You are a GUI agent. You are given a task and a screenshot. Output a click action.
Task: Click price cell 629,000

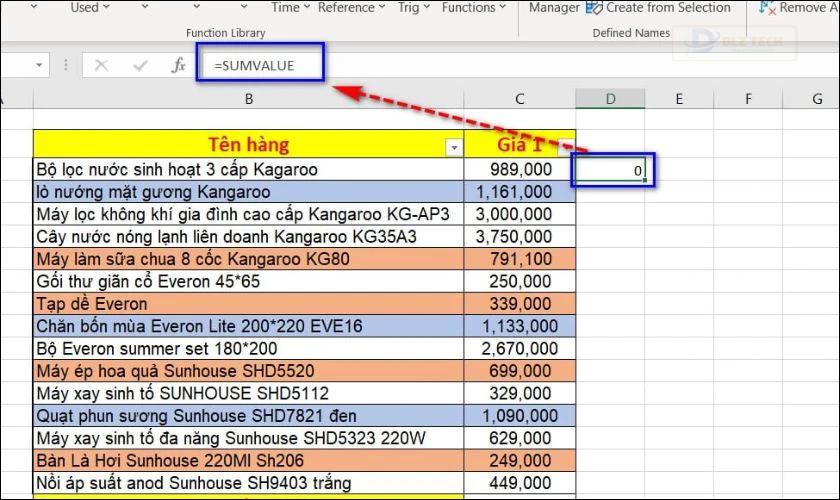(520, 438)
